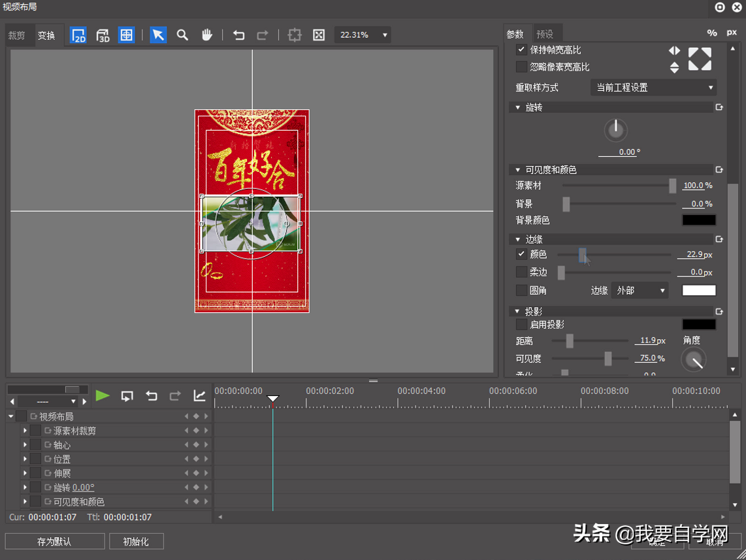The height and width of the screenshot is (560, 746).
Task: Switch units to percent
Action: [712, 33]
